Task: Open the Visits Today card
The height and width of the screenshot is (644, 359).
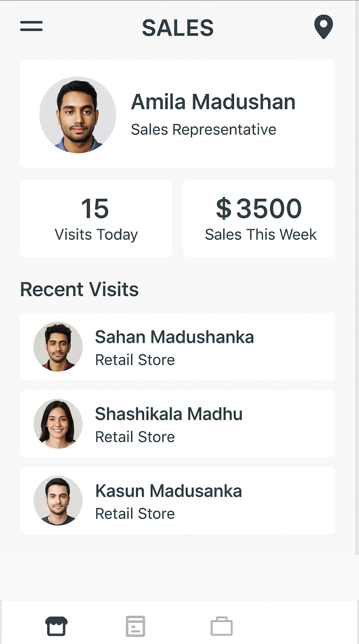Action: pyautogui.click(x=96, y=218)
